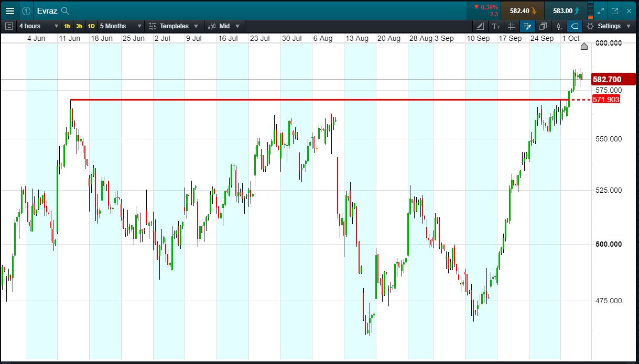Click the price axis scroll-up arrow
Viewport: 639px width, 364px height.
point(584,47)
